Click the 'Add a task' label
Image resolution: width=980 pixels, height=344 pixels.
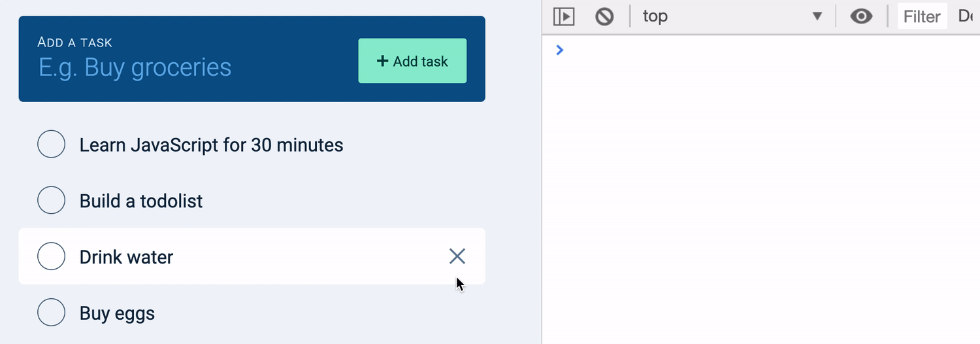75,43
